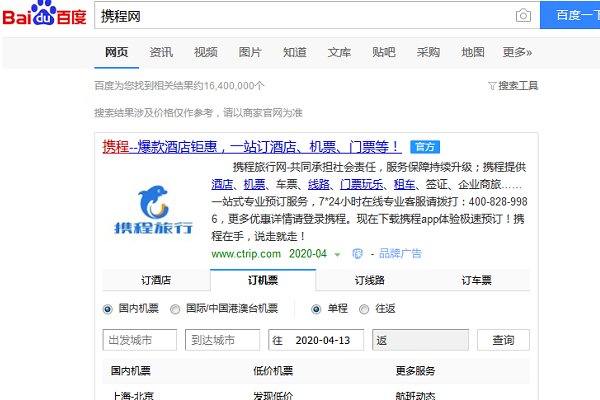
Task: Click the 查询 search flights button
Action: pyautogui.click(x=503, y=340)
